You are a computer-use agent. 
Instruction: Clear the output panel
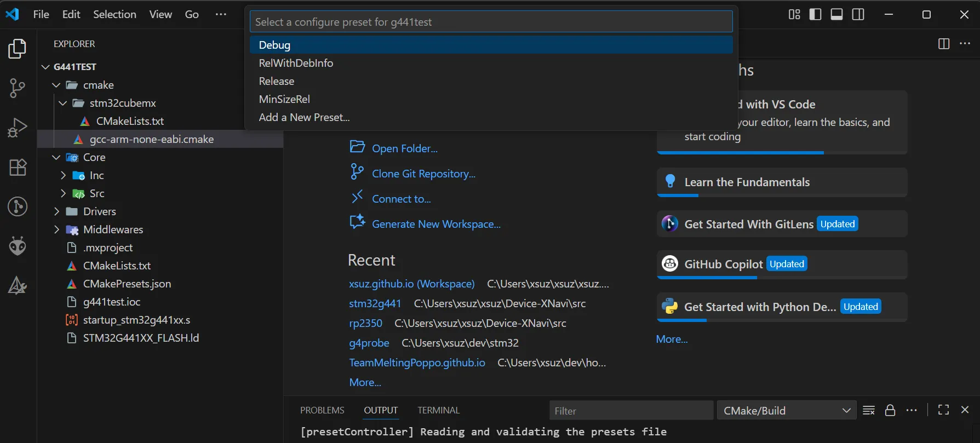tap(868, 410)
